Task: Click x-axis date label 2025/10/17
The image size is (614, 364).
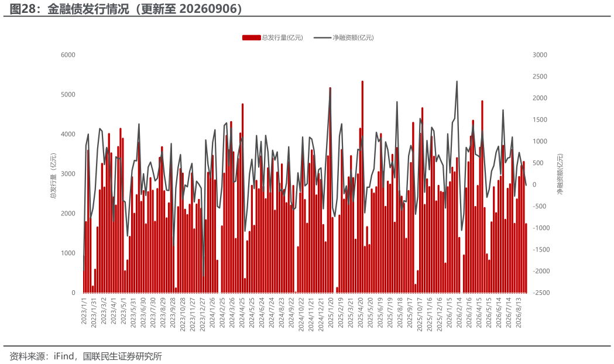Action: click(420, 315)
